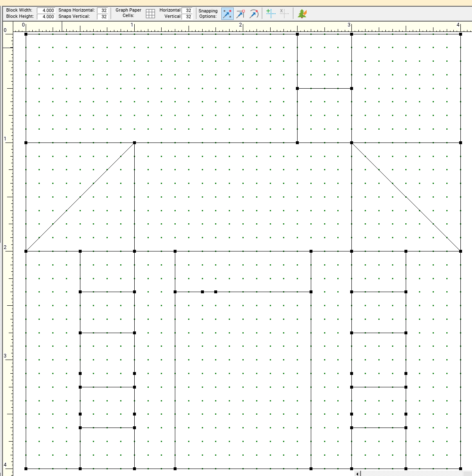The width and height of the screenshot is (472, 476).
Task: Select the left roof diagonal line
Action: click(80, 197)
